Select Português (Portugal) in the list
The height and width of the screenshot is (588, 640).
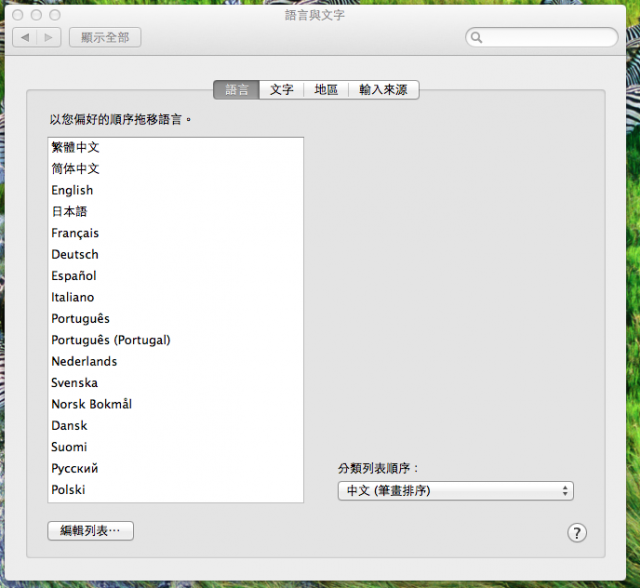[x=176, y=340]
